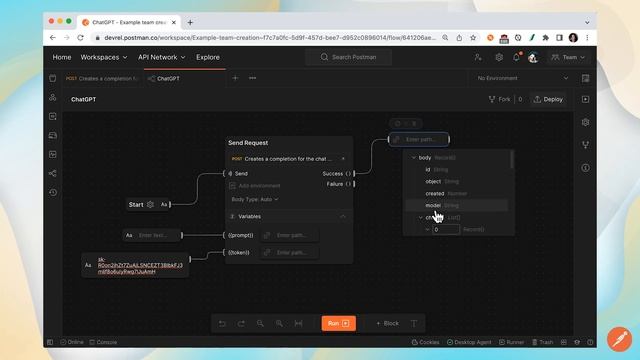Image resolution: width=640 pixels, height=360 pixels.
Task: Open the History sidebar icon
Action: pos(53,192)
